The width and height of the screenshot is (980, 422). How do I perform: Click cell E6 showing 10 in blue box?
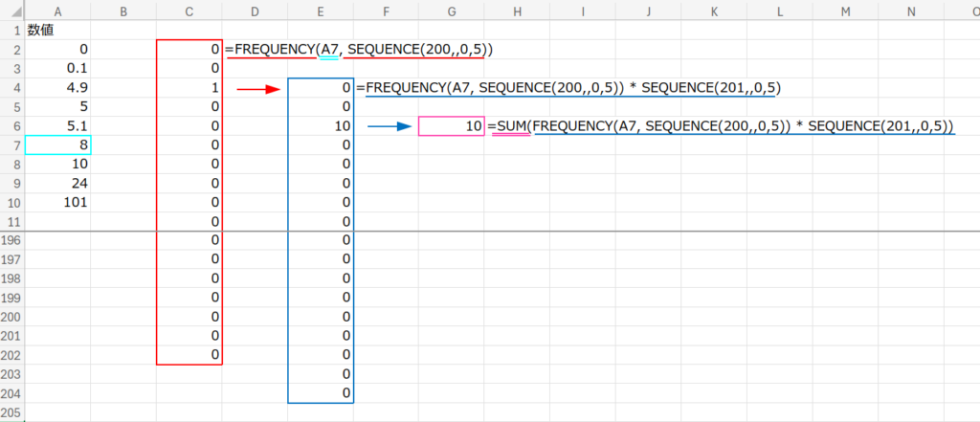pos(321,125)
